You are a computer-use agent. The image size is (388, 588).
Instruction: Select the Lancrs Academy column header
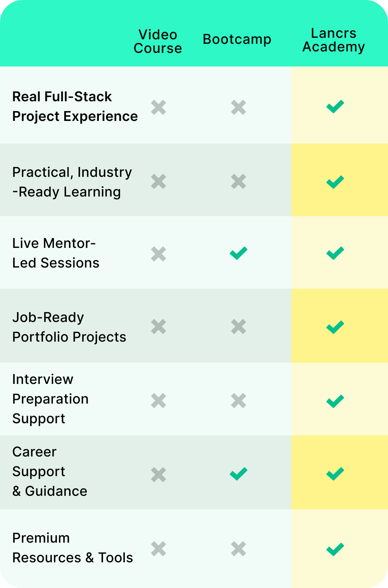334,40
